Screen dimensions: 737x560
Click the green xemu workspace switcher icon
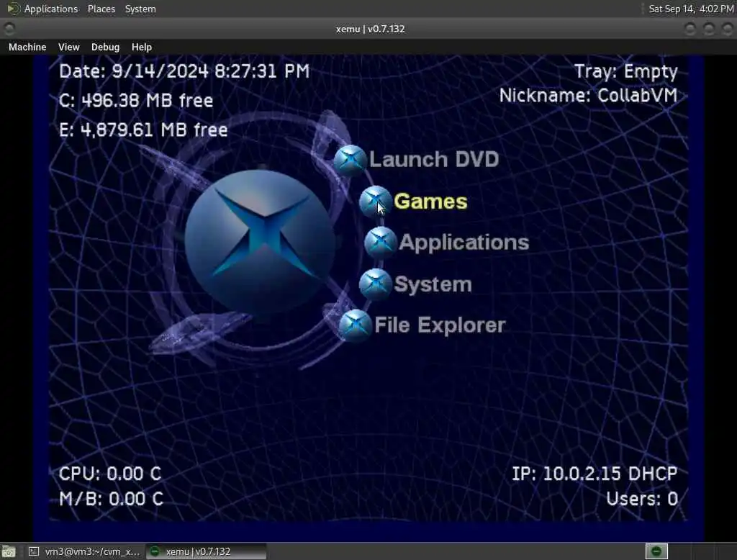pos(656,551)
